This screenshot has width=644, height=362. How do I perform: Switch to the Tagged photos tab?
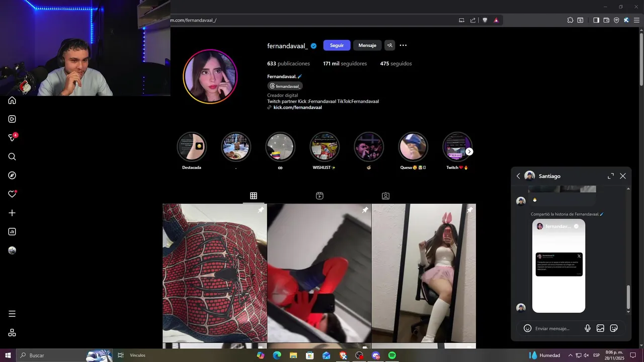click(385, 196)
